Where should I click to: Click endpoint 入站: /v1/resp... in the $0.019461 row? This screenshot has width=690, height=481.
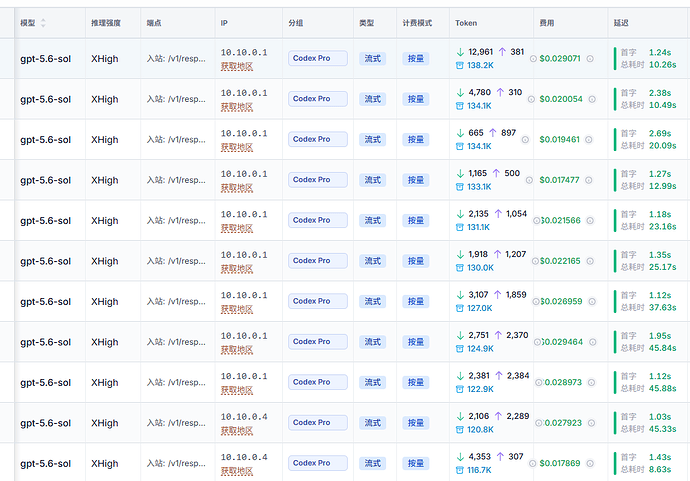pyautogui.click(x=176, y=140)
